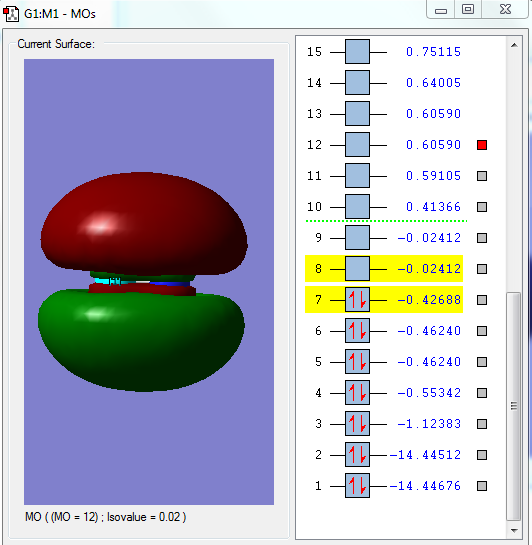532x545 pixels.
Task: Click the G1:M1 window title icon
Action: pos(11,14)
